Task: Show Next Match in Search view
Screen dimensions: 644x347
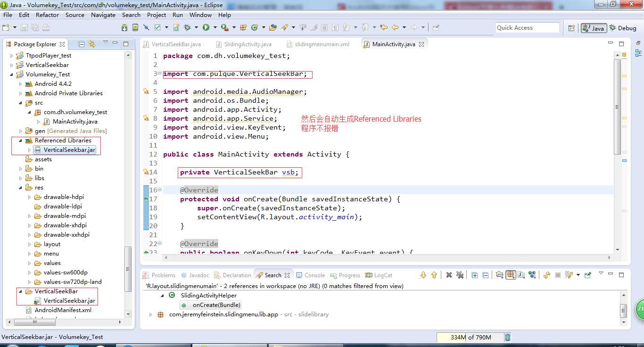Action: coord(423,275)
